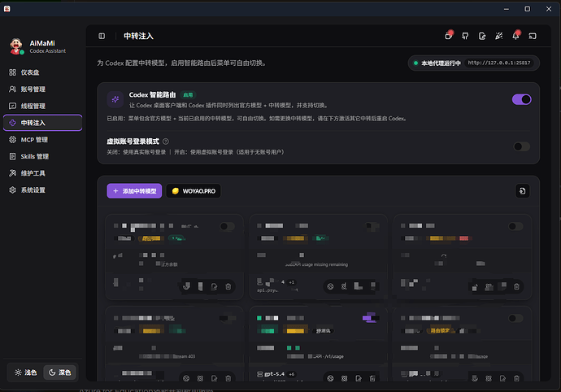Click the model grid icon on the gpt-5.4 card
Screen dimensions: 561x392
[x=345, y=378]
